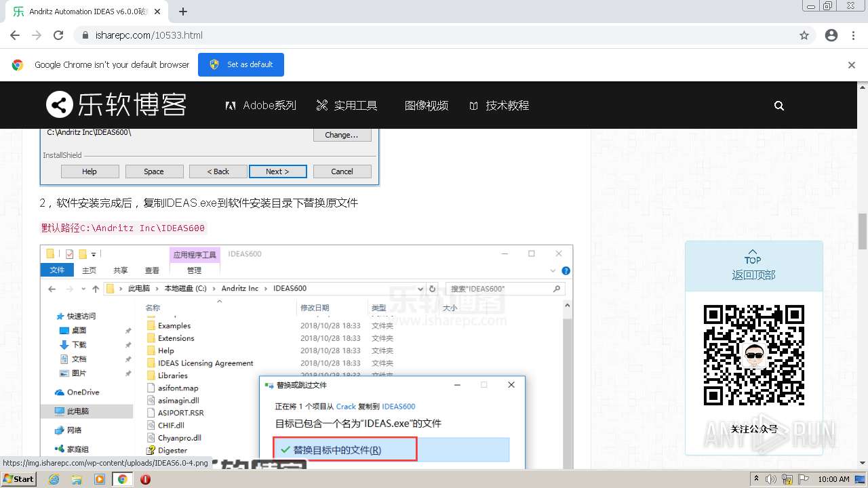This screenshot has height=488, width=868.
Task: Open the Chrome three-dot menu
Action: [854, 35]
